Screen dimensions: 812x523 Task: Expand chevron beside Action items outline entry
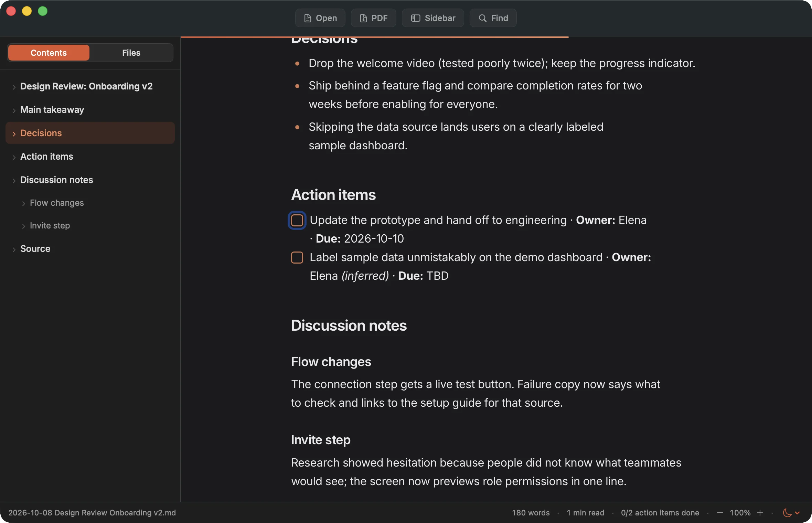click(14, 157)
